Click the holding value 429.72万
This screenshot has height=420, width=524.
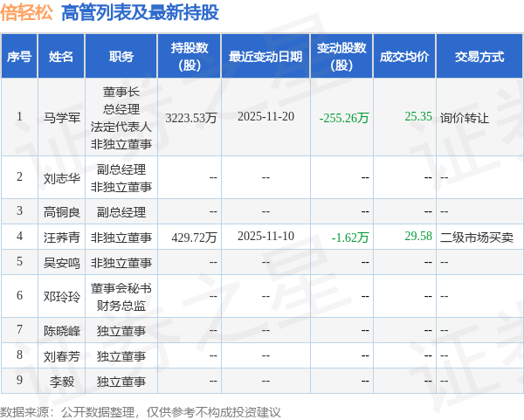click(194, 238)
